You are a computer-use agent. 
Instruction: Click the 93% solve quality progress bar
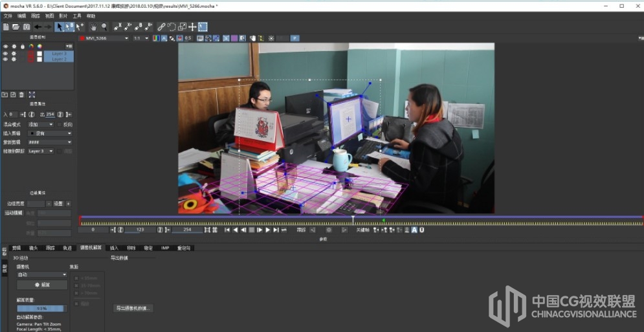42,308
